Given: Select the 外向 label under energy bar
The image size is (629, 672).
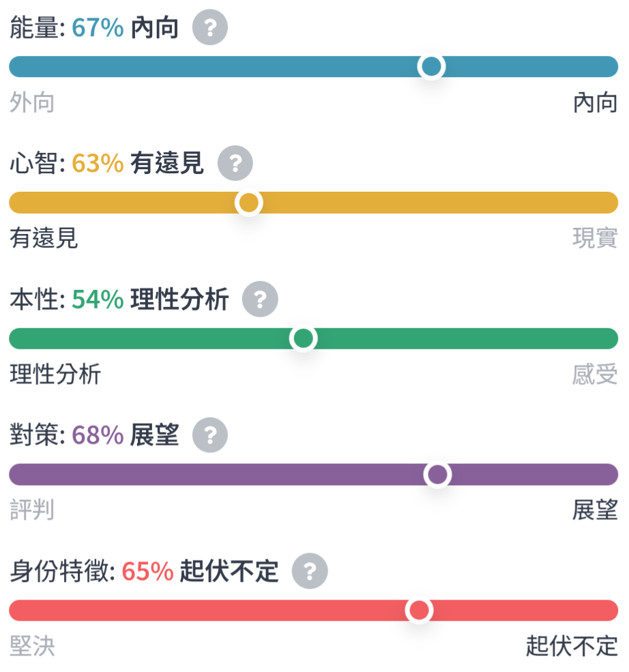Looking at the screenshot, I should tap(32, 103).
